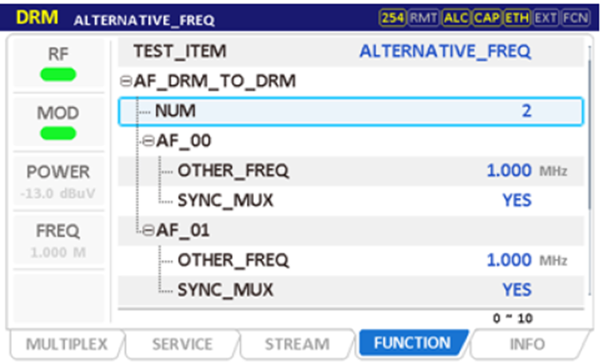The height and width of the screenshot is (364, 603).
Task: Click the EXT status indicator
Action: [546, 18]
